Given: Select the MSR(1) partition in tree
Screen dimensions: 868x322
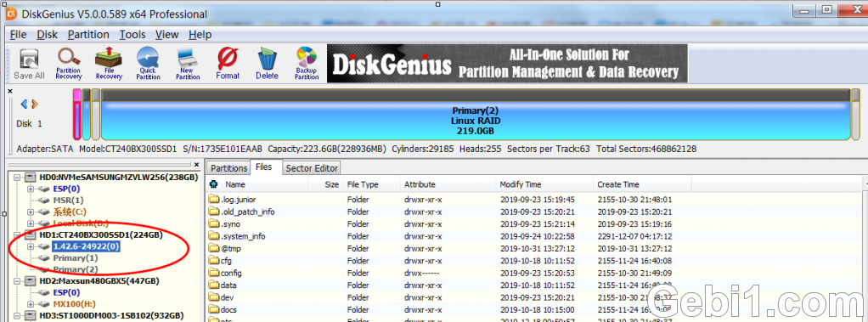Looking at the screenshot, I should coord(69,200).
